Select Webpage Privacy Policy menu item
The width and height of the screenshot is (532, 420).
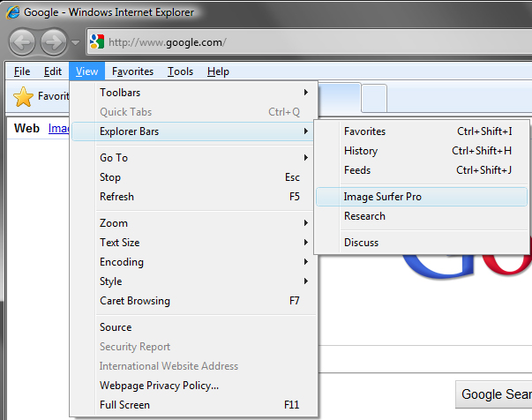pyautogui.click(x=194, y=386)
